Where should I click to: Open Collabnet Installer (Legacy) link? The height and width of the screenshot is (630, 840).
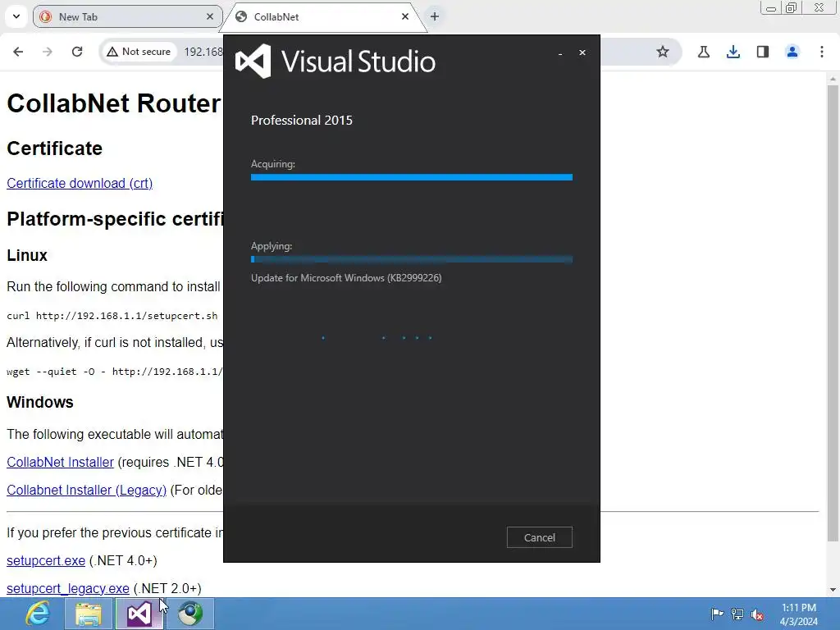pos(86,490)
